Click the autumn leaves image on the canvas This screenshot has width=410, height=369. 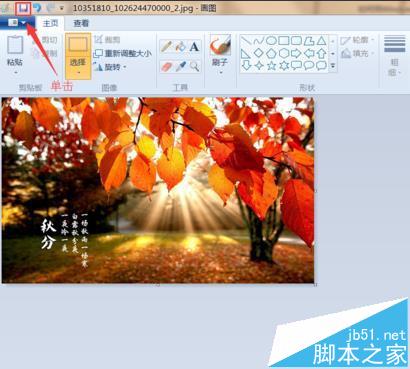pos(158,190)
